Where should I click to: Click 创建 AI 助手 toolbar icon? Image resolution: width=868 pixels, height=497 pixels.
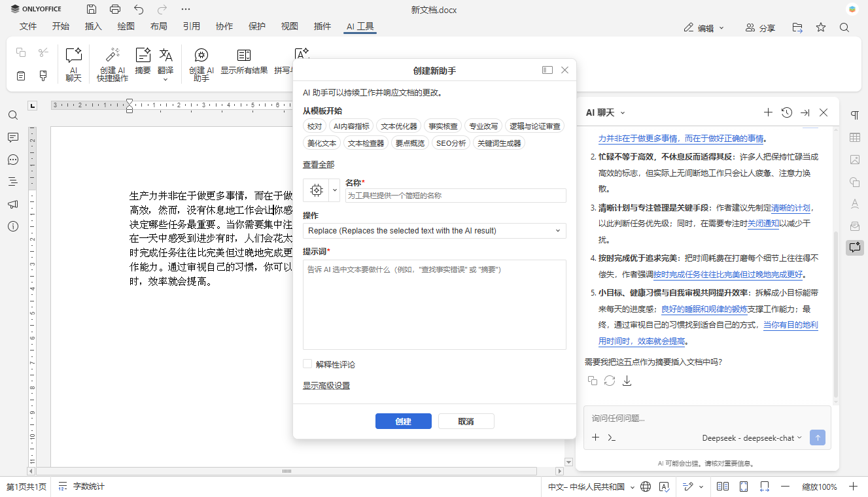pos(201,55)
